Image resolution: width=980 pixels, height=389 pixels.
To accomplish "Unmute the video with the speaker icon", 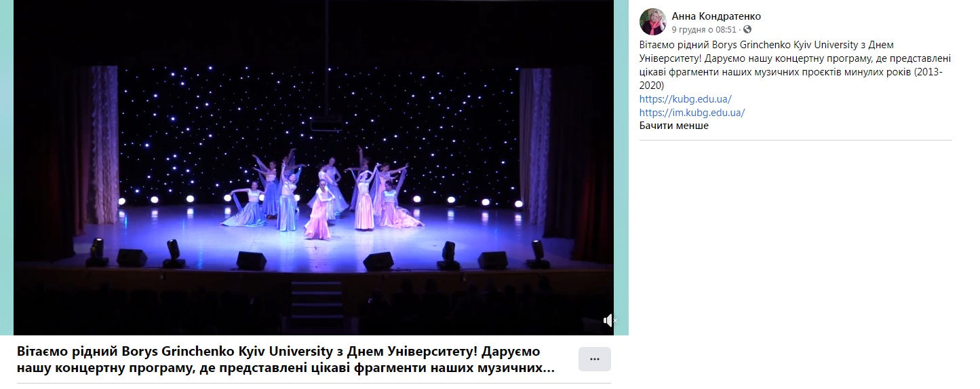I will 609,320.
